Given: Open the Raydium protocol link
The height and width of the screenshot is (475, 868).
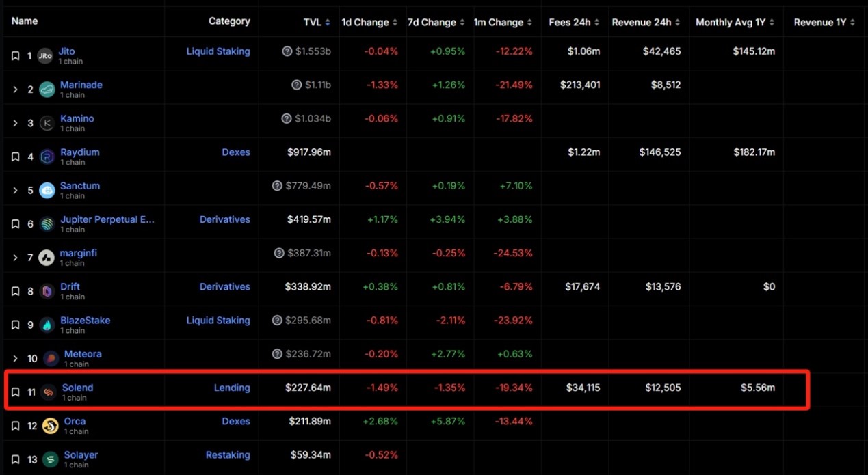Looking at the screenshot, I should (80, 152).
